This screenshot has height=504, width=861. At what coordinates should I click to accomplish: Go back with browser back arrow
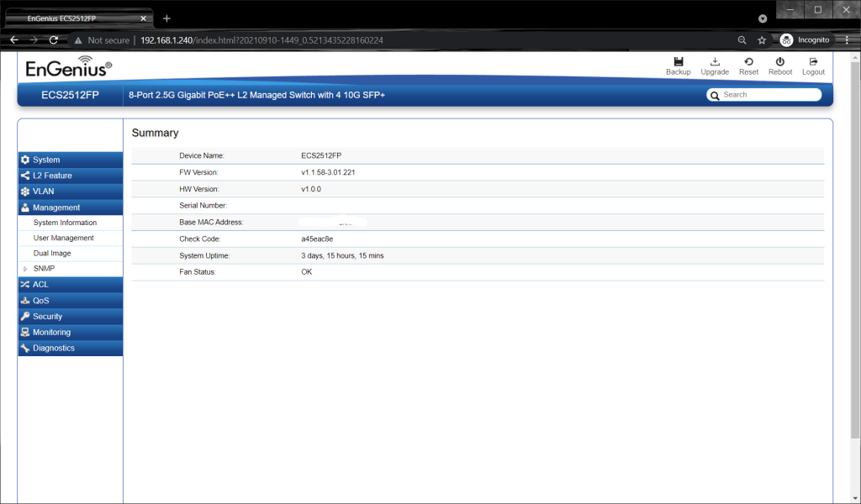(x=14, y=40)
